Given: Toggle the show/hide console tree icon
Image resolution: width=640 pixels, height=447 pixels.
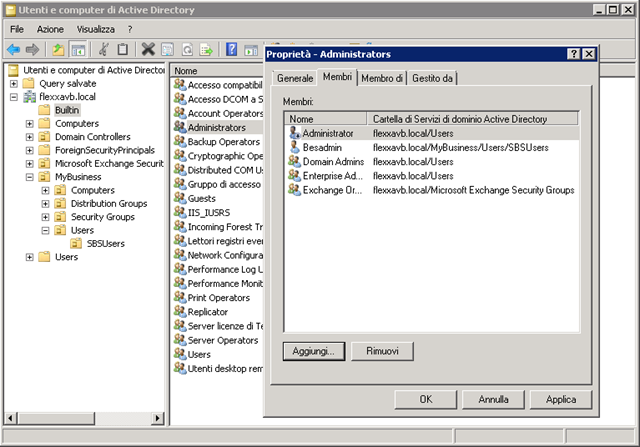Looking at the screenshot, I should tap(78, 50).
